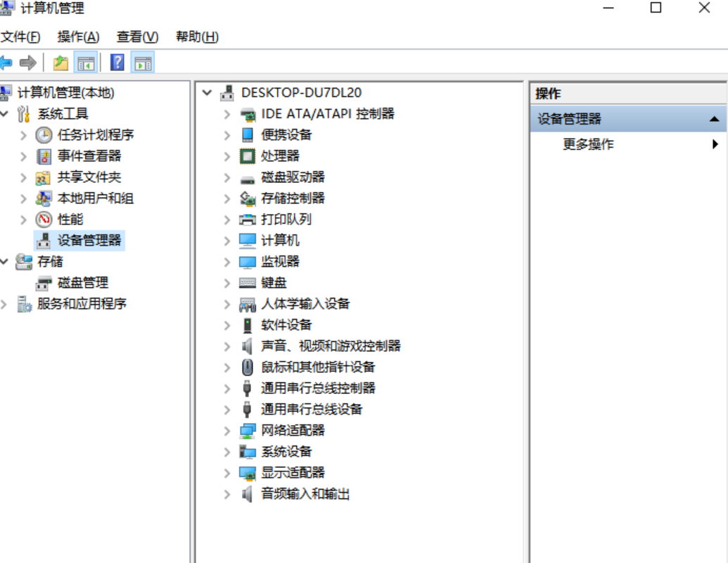The height and width of the screenshot is (563, 728).
Task: Open the 查看(V) menu
Action: tap(137, 37)
